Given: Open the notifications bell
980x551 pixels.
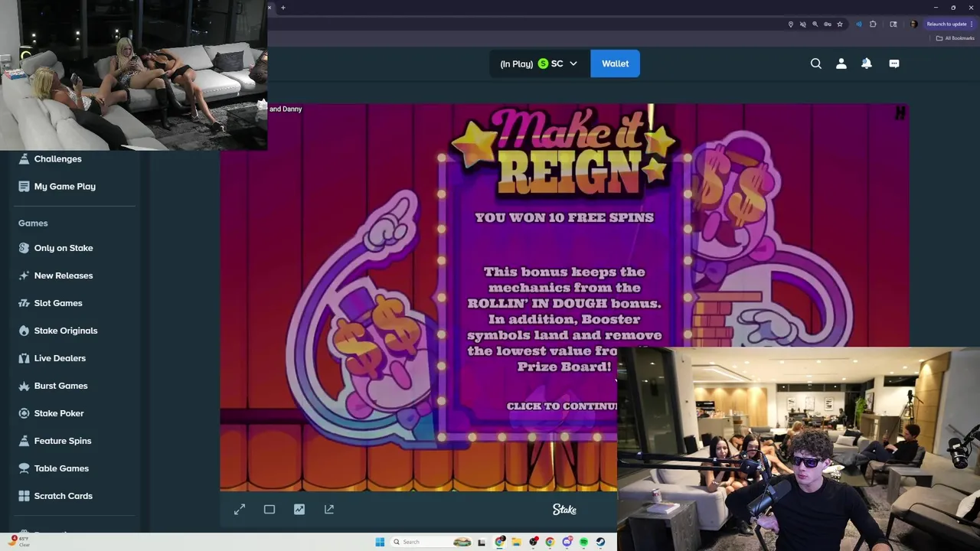Looking at the screenshot, I should tap(867, 64).
